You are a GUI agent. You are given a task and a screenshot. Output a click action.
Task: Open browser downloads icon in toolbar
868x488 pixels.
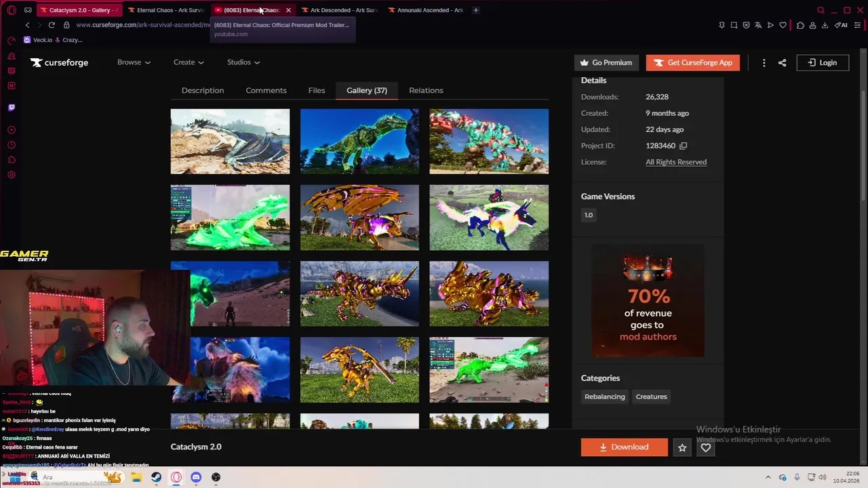(825, 25)
